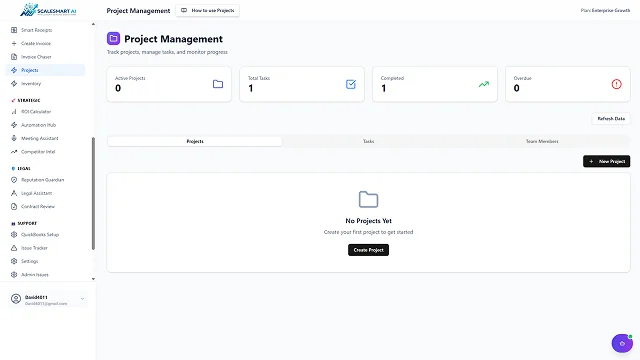Image resolution: width=640 pixels, height=360 pixels.
Task: Open Smart Receipts from sidebar
Action: pos(45,30)
